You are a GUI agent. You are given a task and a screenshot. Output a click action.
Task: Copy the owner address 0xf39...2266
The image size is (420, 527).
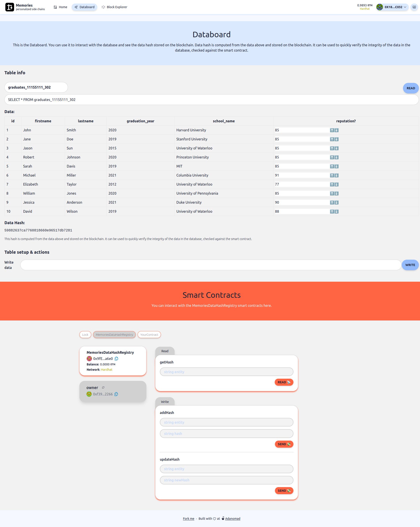(x=116, y=394)
